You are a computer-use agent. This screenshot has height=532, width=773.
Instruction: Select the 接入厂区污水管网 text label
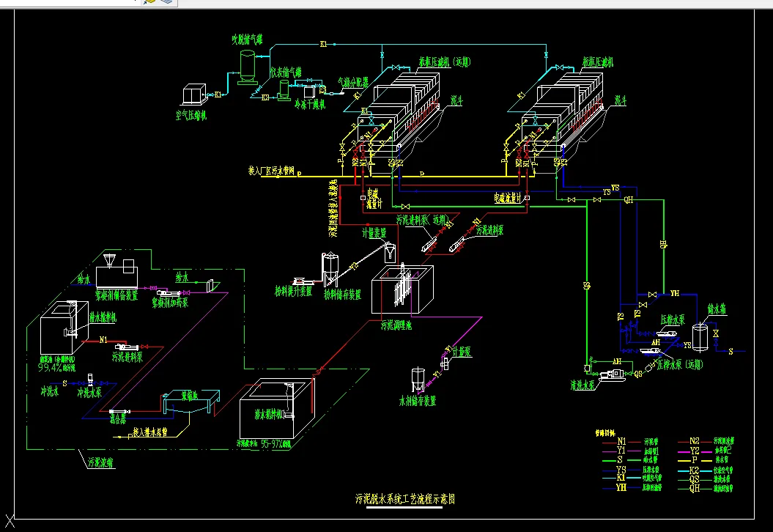[271, 171]
